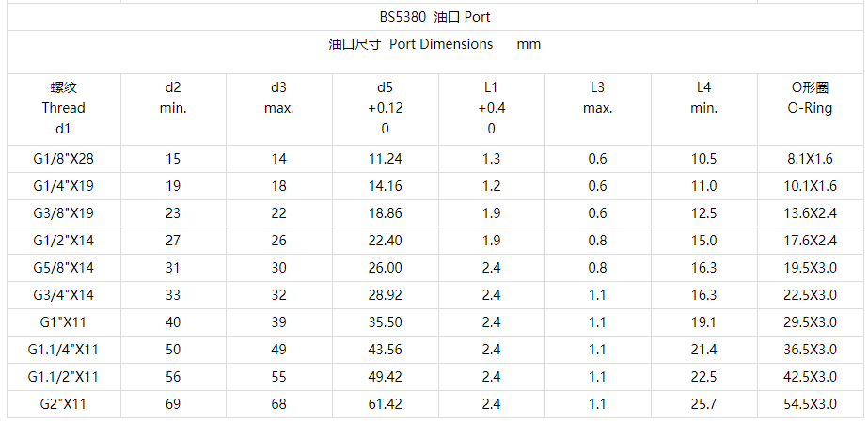Select the G1.1/4"X11 thread cell
The height and width of the screenshot is (423, 868).
pos(64,350)
